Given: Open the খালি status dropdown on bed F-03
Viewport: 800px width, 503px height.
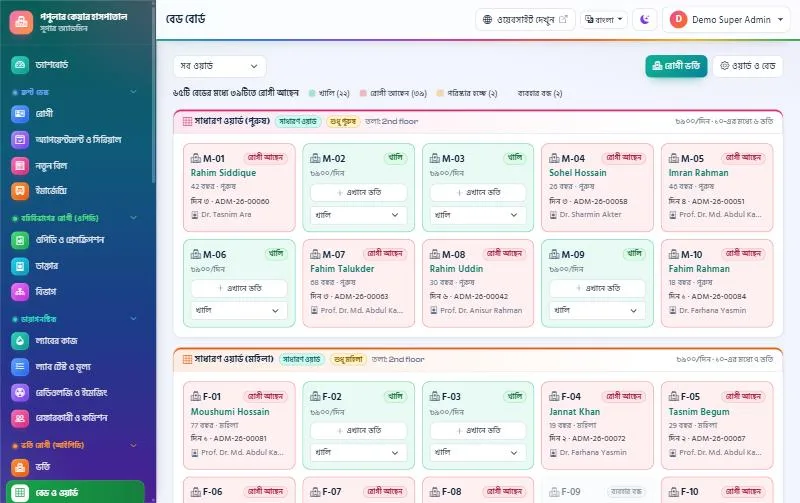Looking at the screenshot, I should (x=478, y=452).
